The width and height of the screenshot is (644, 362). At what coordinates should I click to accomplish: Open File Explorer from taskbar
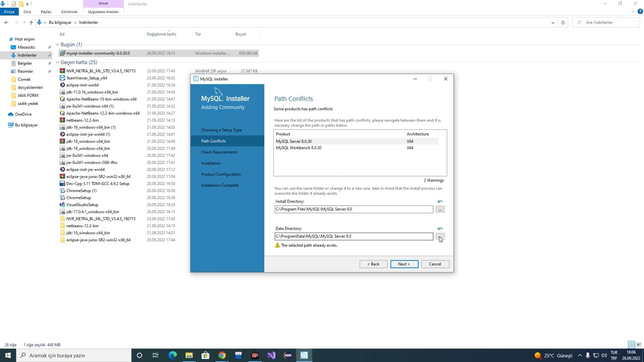pyautogui.click(x=189, y=355)
